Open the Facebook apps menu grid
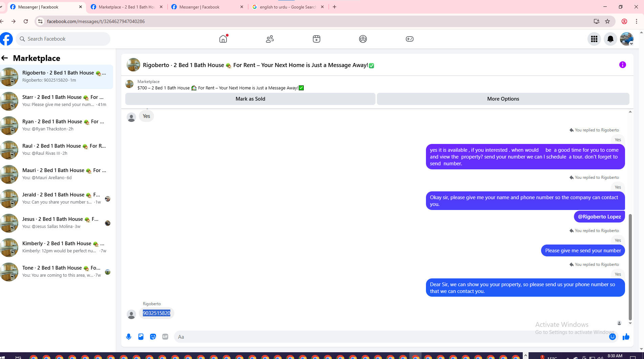 (x=594, y=39)
